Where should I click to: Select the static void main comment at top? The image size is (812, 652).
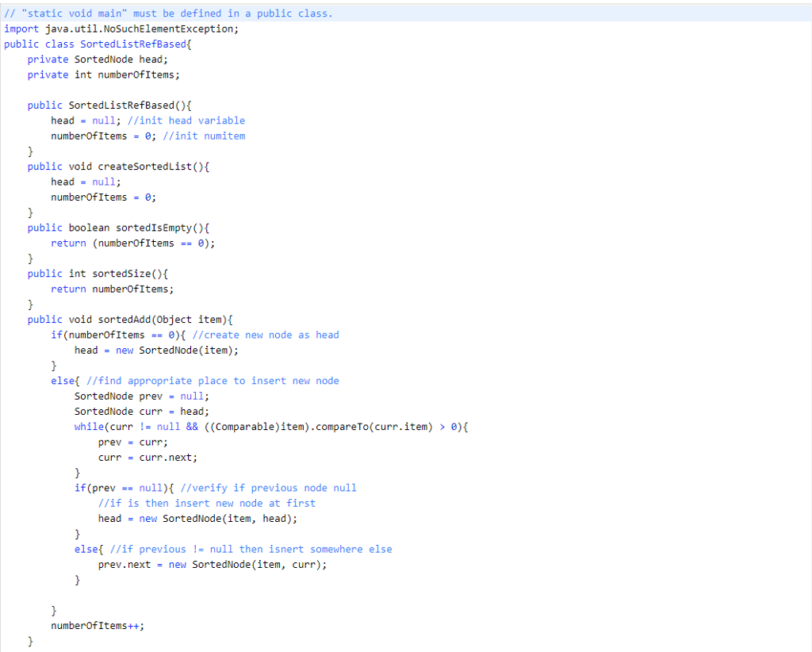(167, 13)
